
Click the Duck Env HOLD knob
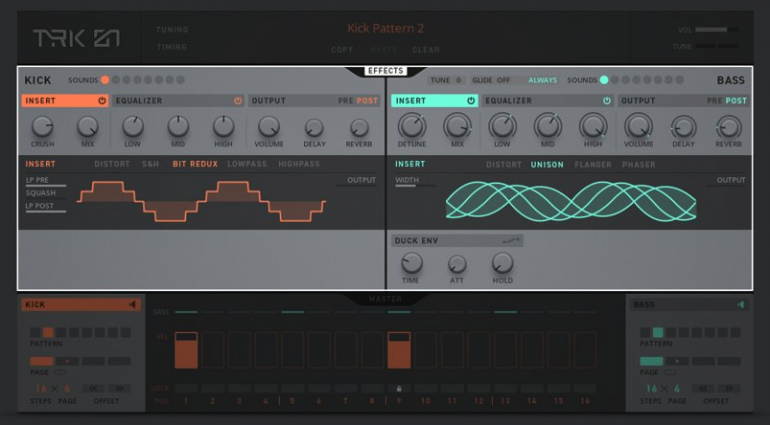[x=502, y=263]
